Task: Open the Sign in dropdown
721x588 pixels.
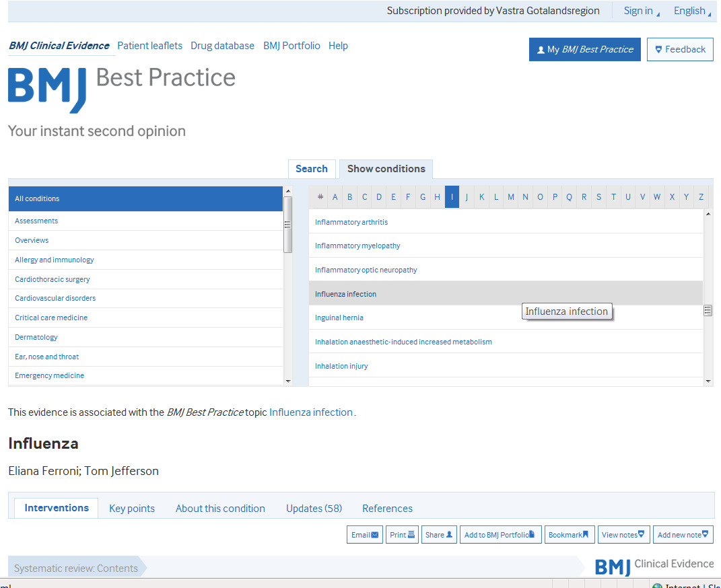Action: [641, 11]
